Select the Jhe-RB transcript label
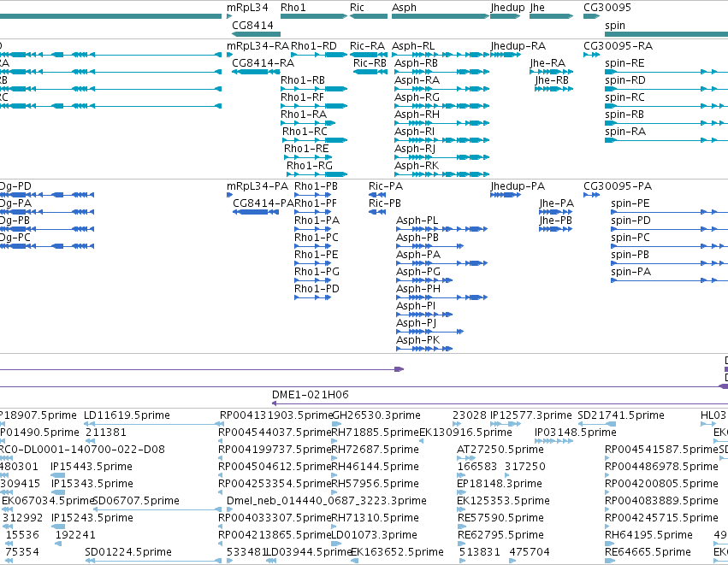Viewport: 728px width, 565px height. tap(552, 80)
